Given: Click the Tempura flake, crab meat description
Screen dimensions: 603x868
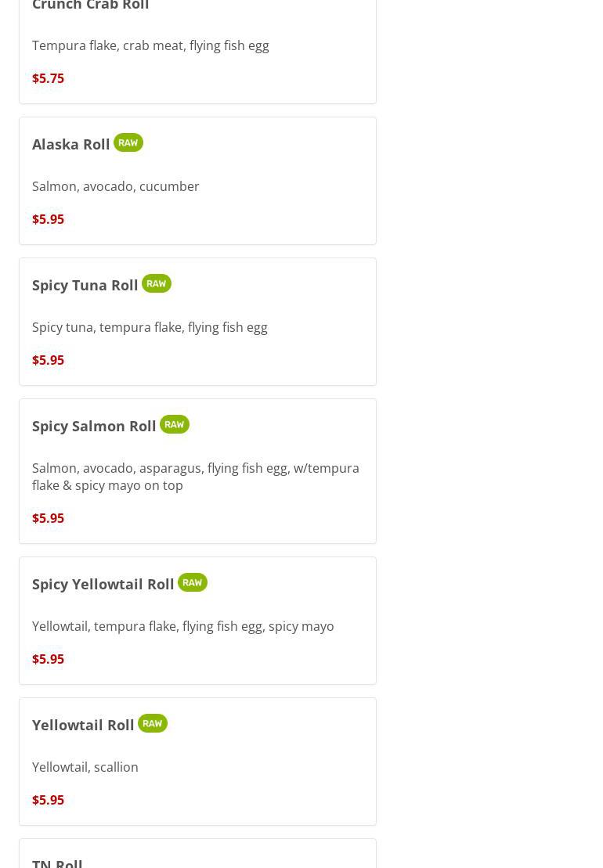Looking at the screenshot, I should tap(150, 45).
